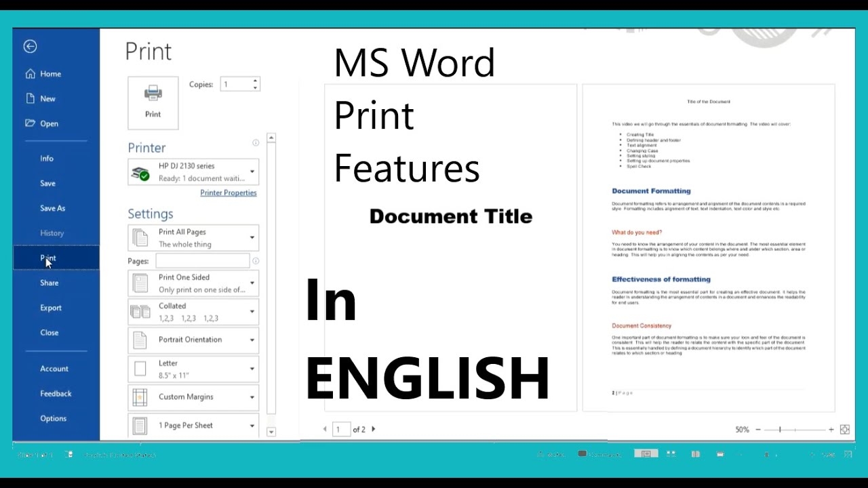Click the info icon next to Printer heading

(x=256, y=143)
